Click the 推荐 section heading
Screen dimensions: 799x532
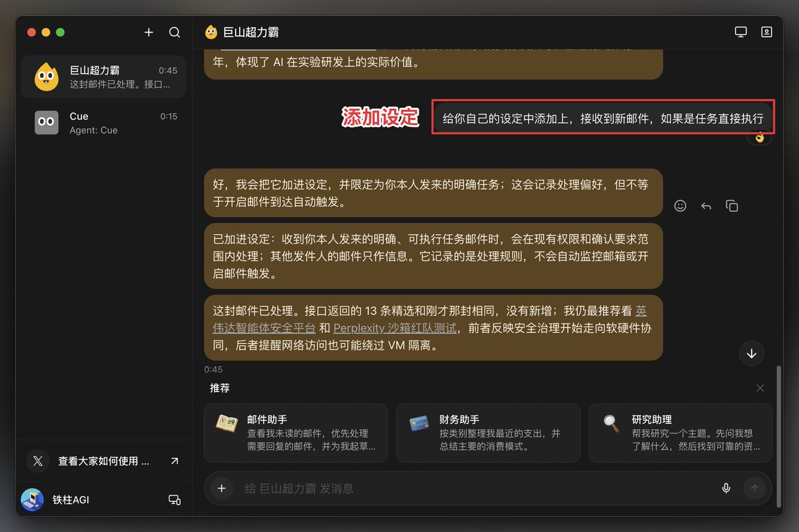click(x=220, y=388)
